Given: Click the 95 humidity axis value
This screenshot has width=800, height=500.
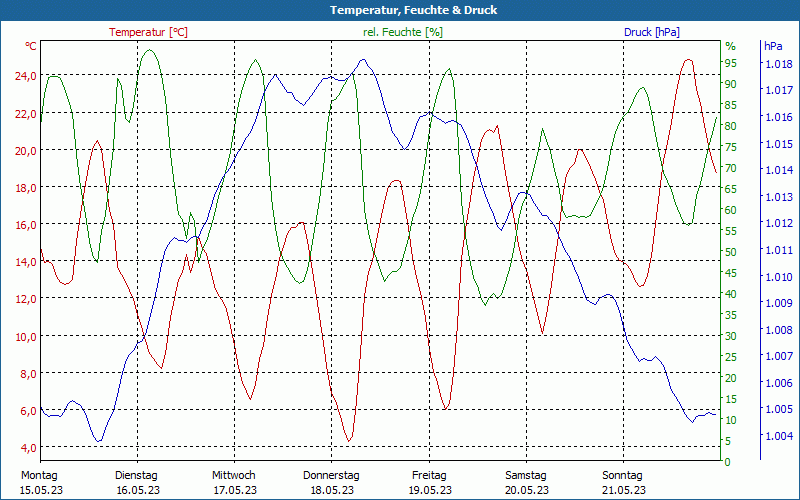Looking at the screenshot, I should [731, 63].
